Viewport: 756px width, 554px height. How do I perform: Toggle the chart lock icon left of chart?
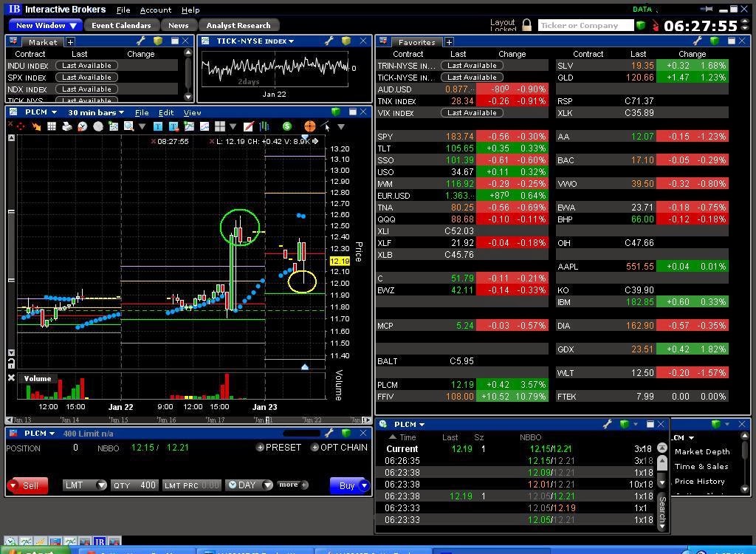tap(11, 363)
